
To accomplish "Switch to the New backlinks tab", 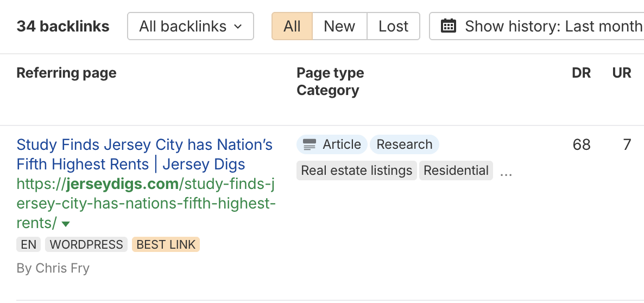I will click(339, 26).
